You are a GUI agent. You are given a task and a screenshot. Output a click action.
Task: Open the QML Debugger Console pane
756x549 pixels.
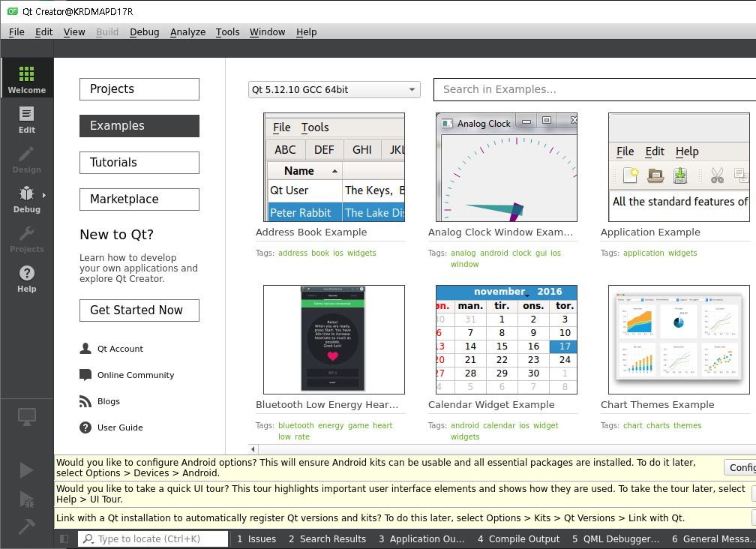click(x=616, y=539)
